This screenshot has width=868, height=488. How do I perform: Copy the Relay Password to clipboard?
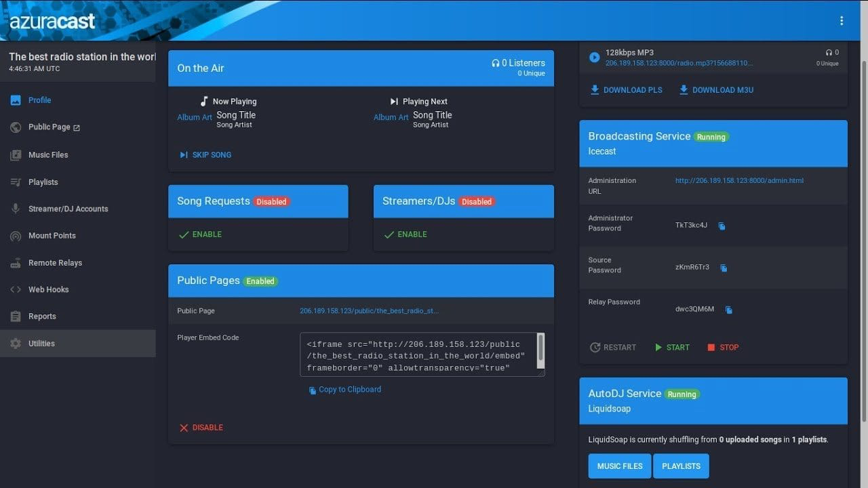click(728, 310)
